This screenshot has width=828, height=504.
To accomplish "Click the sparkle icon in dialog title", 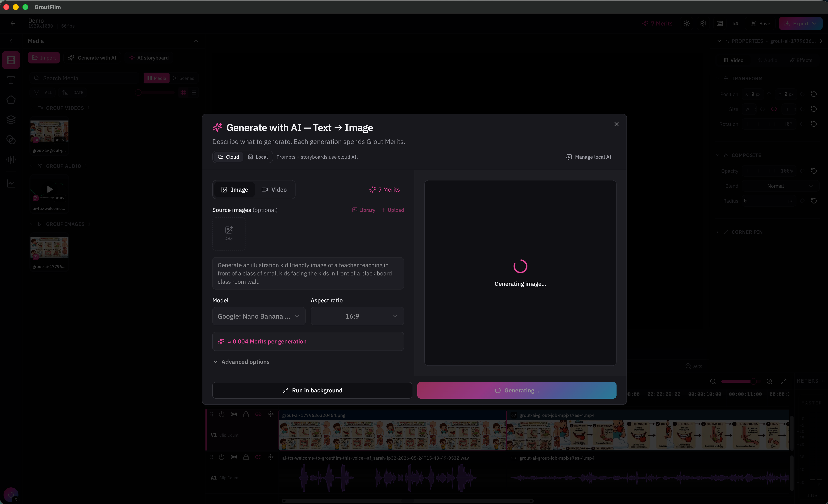I will pos(217,128).
